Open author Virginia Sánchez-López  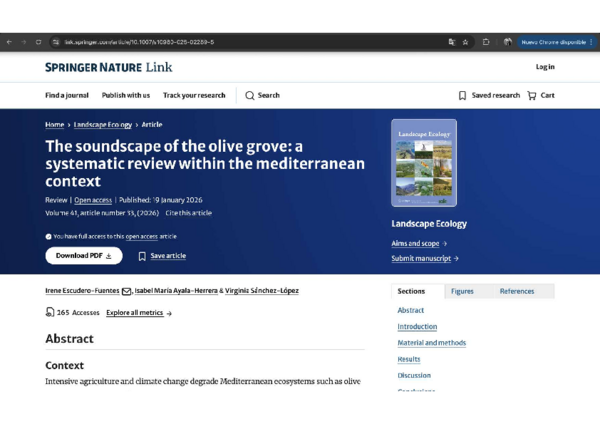(x=262, y=291)
